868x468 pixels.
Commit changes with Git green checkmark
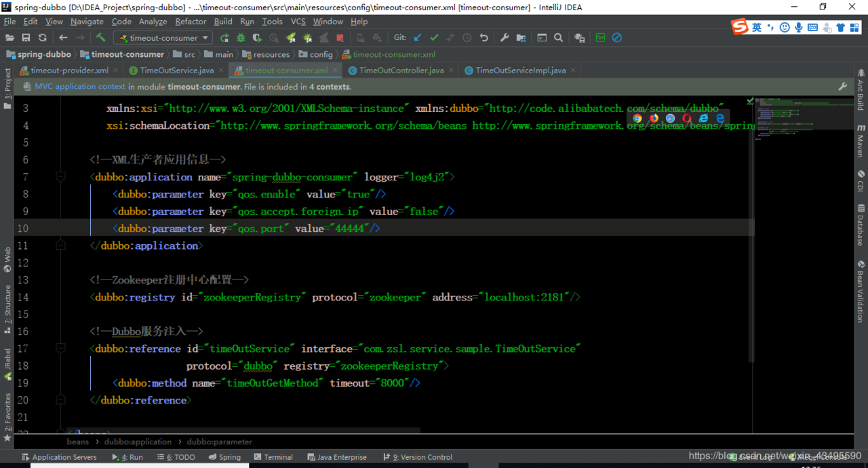(x=434, y=38)
